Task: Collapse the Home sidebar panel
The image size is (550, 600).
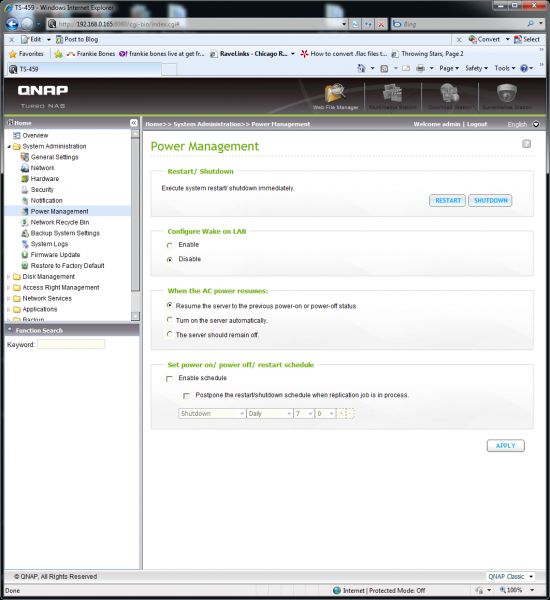Action: coord(134,123)
